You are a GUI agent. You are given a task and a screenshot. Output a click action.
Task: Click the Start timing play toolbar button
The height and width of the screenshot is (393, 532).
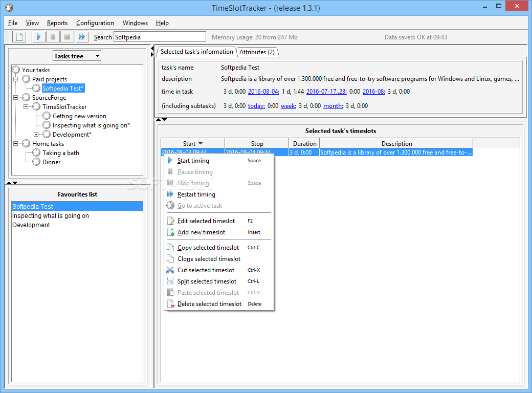[38, 37]
